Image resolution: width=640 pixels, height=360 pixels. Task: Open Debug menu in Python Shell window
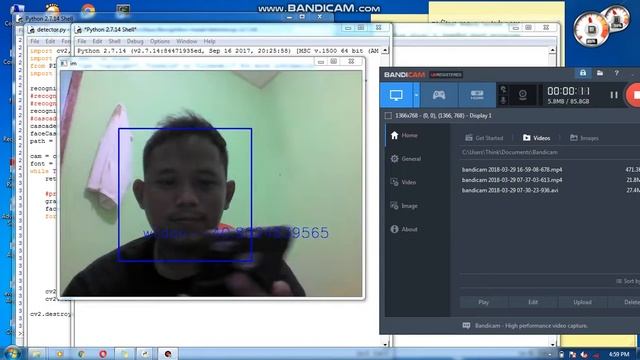(x=135, y=41)
